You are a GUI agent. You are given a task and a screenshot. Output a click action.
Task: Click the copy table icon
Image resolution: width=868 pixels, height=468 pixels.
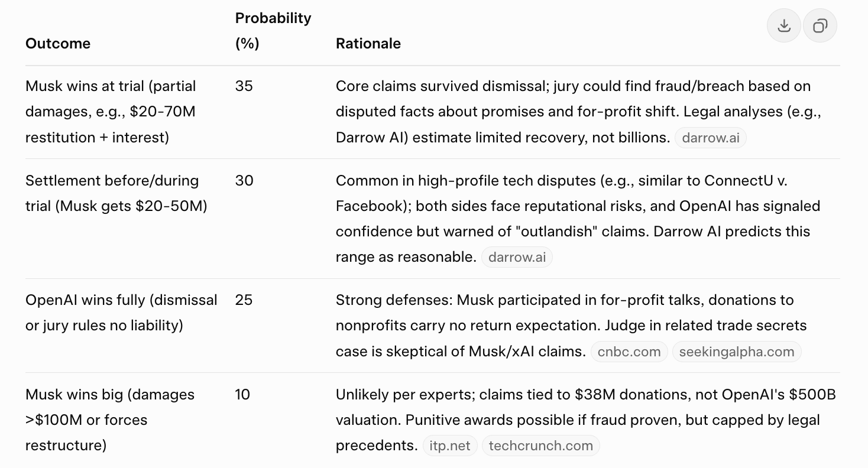click(x=820, y=26)
